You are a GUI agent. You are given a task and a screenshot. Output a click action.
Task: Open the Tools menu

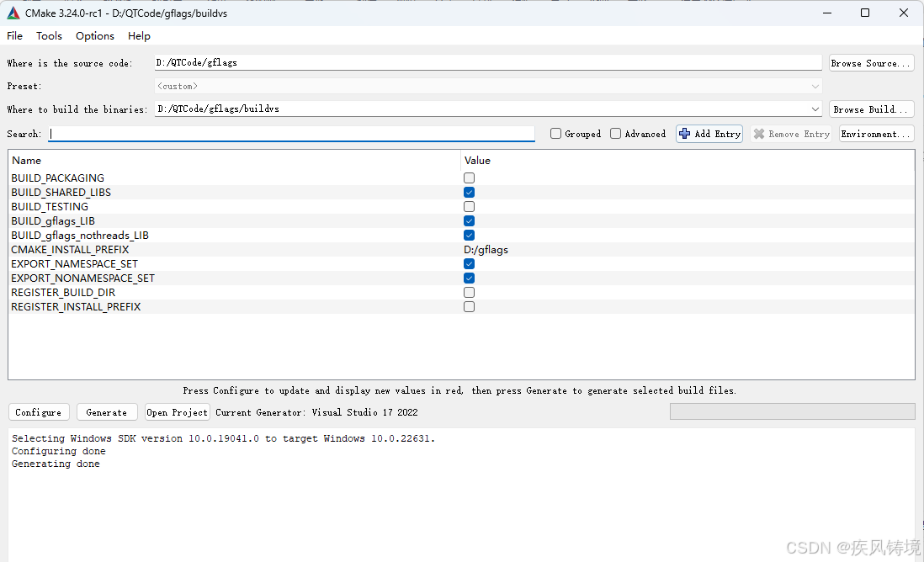point(49,36)
